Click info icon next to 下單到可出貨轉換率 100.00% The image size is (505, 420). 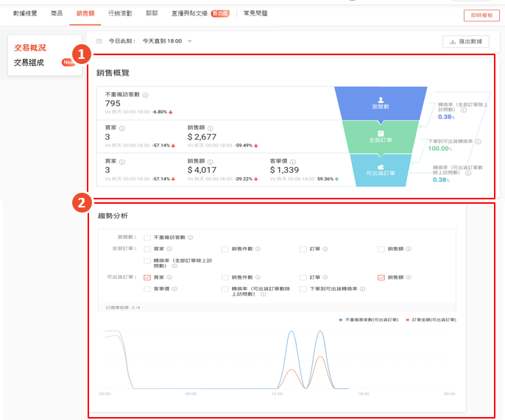pyautogui.click(x=478, y=140)
